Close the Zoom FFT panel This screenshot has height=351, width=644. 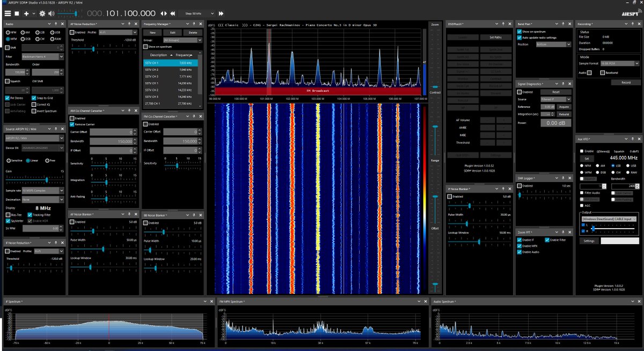pos(570,232)
